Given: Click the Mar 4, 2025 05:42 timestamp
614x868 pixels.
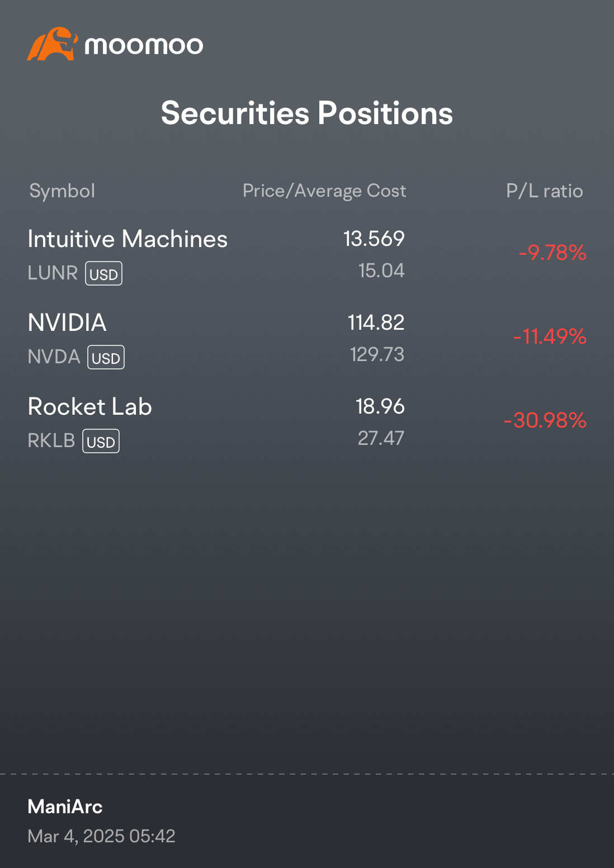Looking at the screenshot, I should [102, 836].
